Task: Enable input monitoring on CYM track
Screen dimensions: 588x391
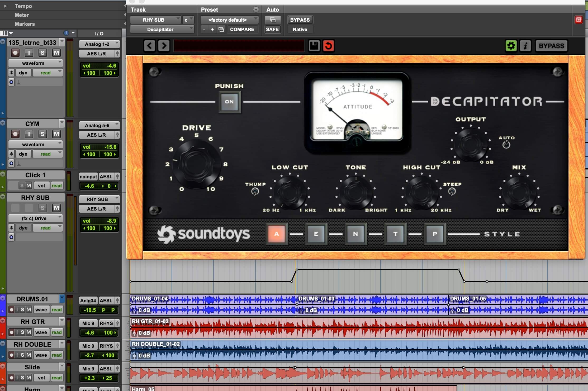Action: pos(29,134)
